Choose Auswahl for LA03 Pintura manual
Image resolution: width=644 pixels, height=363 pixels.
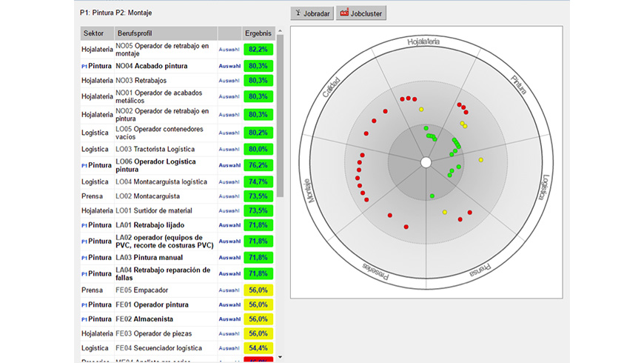(229, 258)
